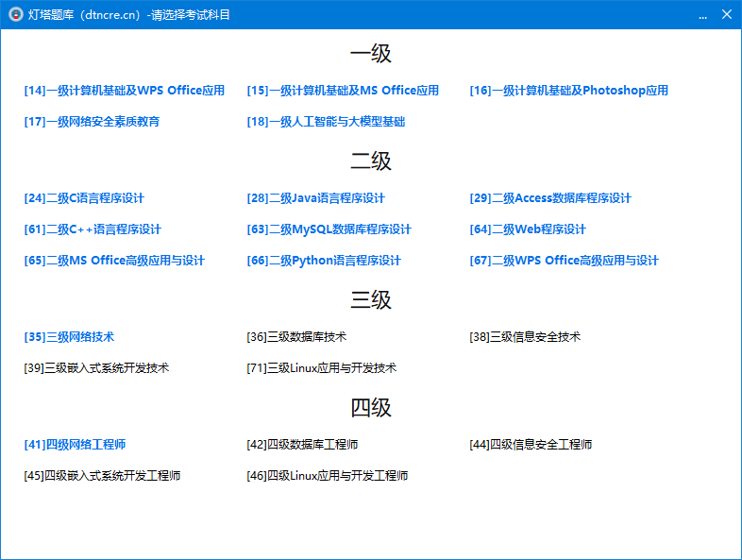Pick [17] 一级网络安全素质教育
This screenshot has height=560, width=742.
click(x=92, y=122)
